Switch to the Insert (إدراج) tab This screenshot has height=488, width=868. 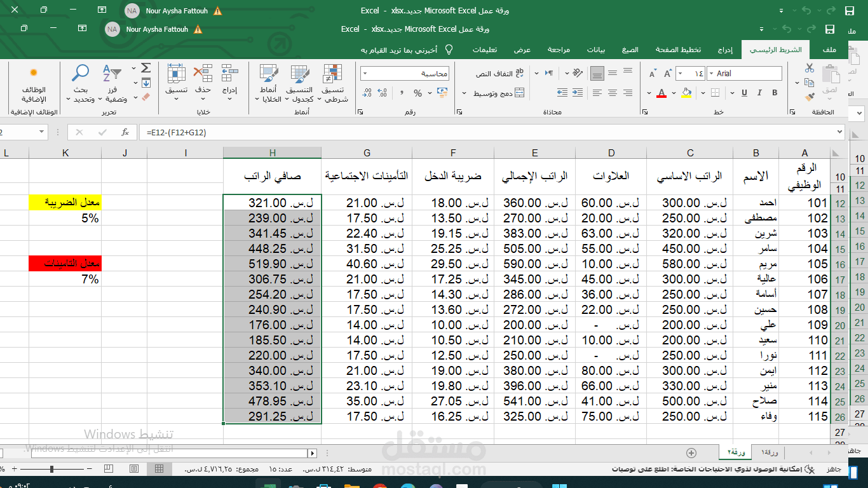click(x=725, y=50)
